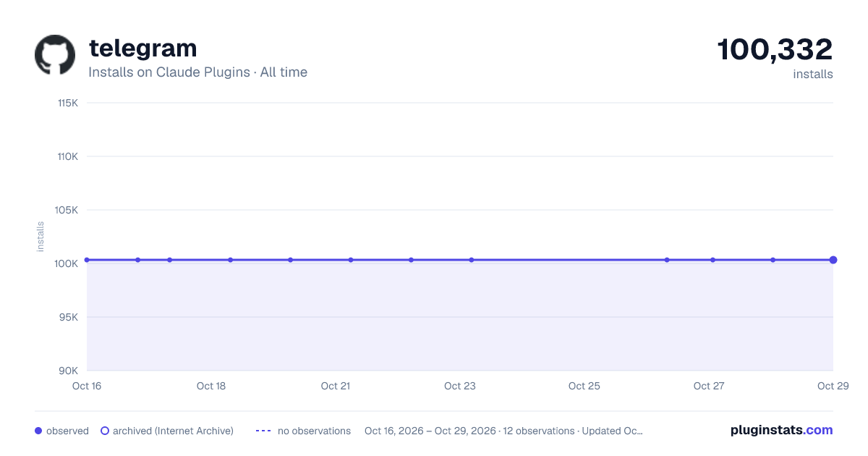This screenshot has height=456, width=868.
Task: Click the 'Oct 29' x-axis label
Action: pyautogui.click(x=833, y=386)
